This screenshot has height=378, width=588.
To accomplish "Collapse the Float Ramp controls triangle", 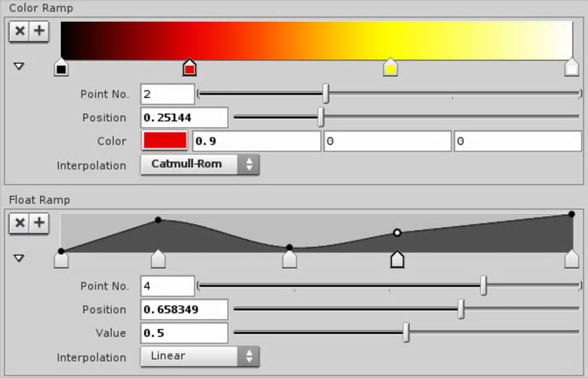I will (19, 258).
